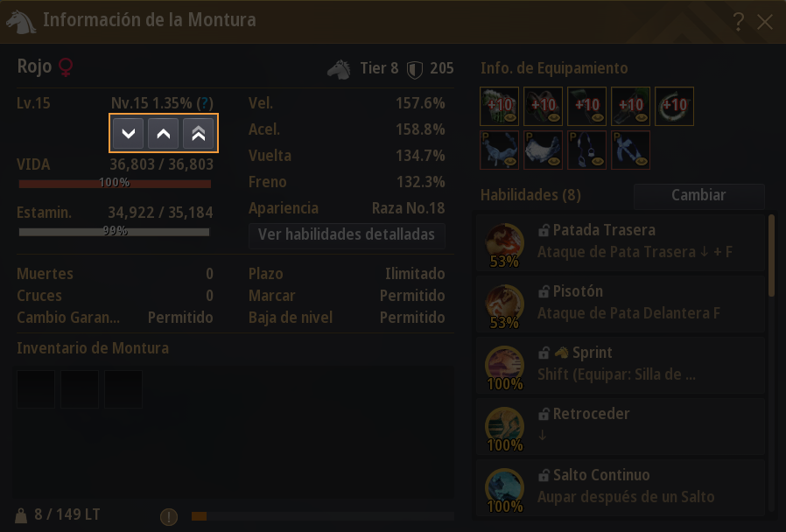Toggle eye on the pearl stirrups slot
Viewport: 786px width, 532px height.
(598, 161)
